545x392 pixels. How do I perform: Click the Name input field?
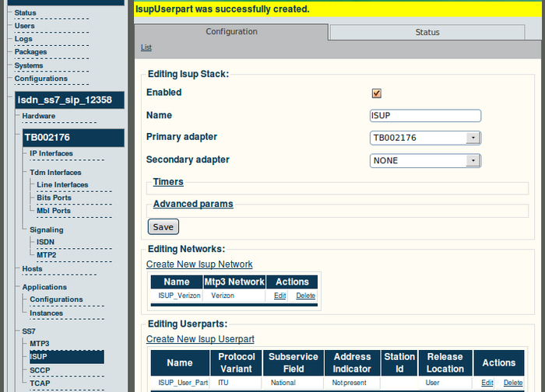point(425,116)
